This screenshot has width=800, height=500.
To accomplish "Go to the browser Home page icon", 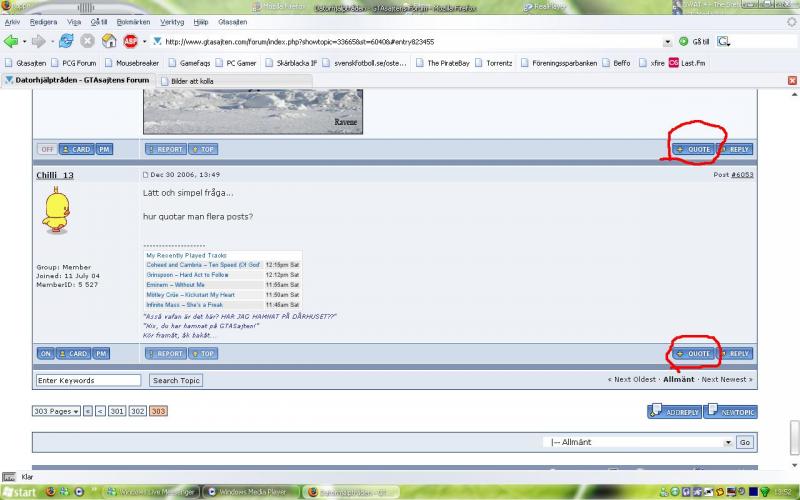I will pyautogui.click(x=108, y=41).
